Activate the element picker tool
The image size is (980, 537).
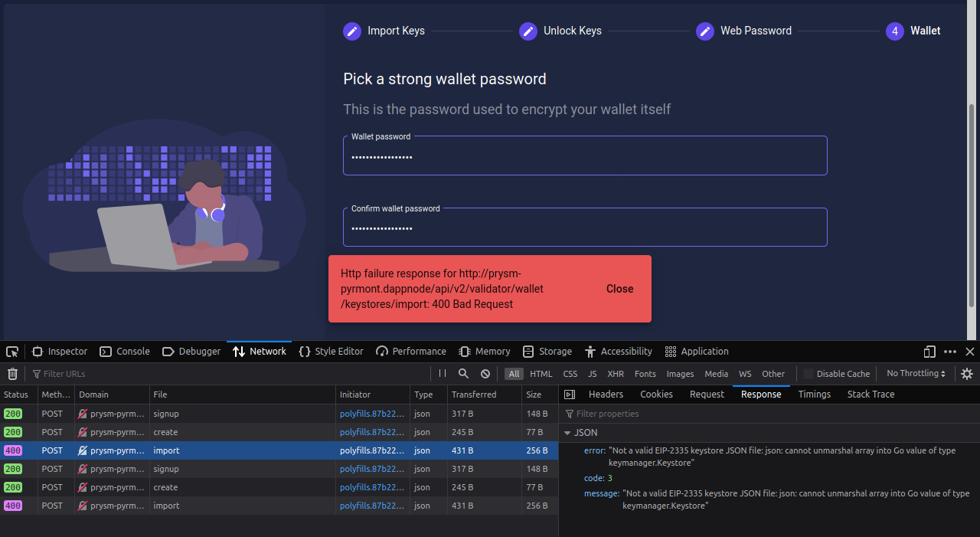click(x=11, y=351)
